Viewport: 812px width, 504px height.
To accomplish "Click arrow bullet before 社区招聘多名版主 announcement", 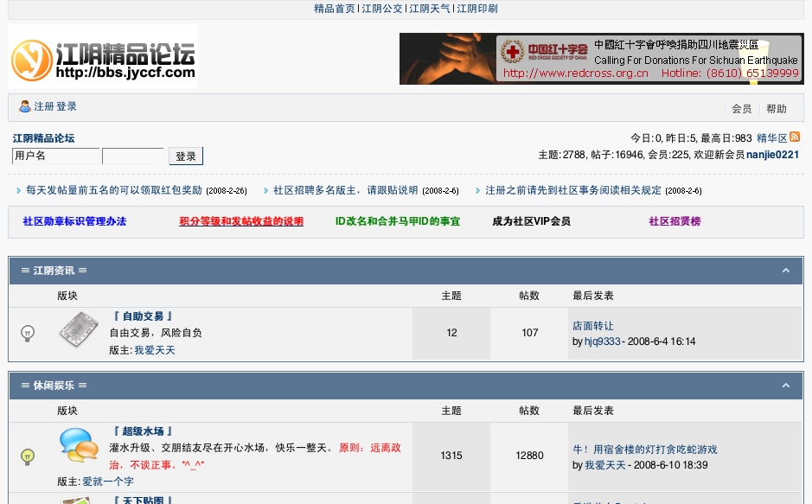I will click(x=266, y=190).
